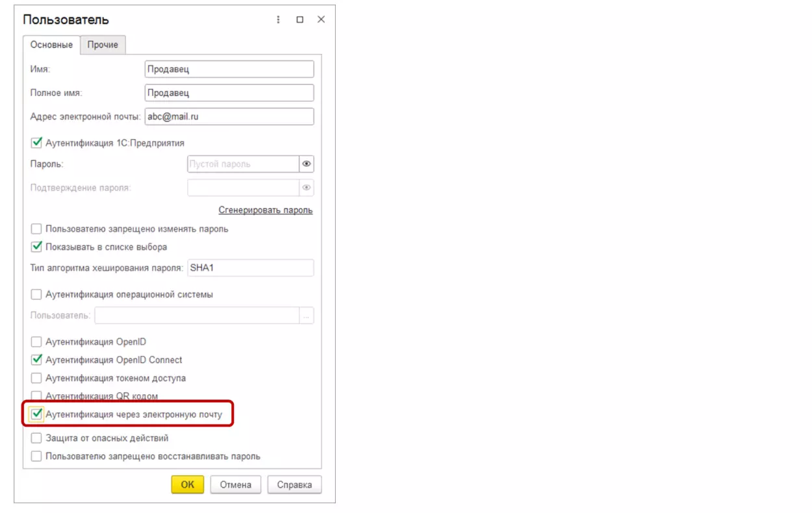812x513 pixels.
Task: Check Пользователю запрещено восстанавливать пароль
Action: pyautogui.click(x=36, y=457)
